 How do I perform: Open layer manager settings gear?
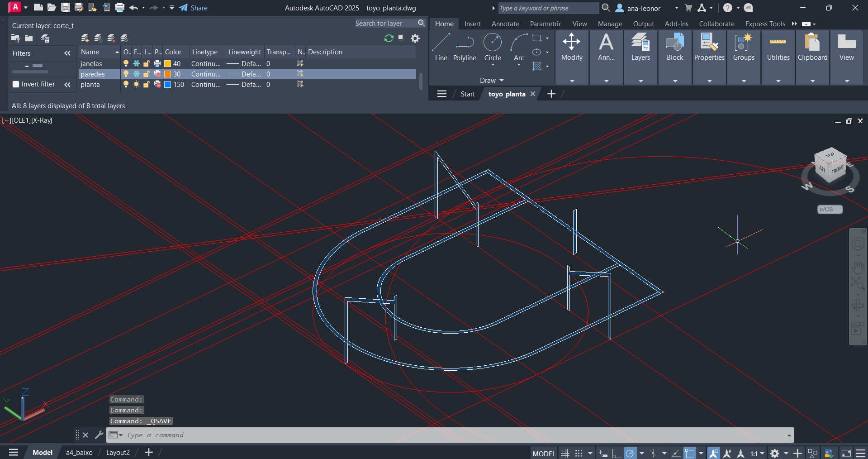pyautogui.click(x=415, y=38)
